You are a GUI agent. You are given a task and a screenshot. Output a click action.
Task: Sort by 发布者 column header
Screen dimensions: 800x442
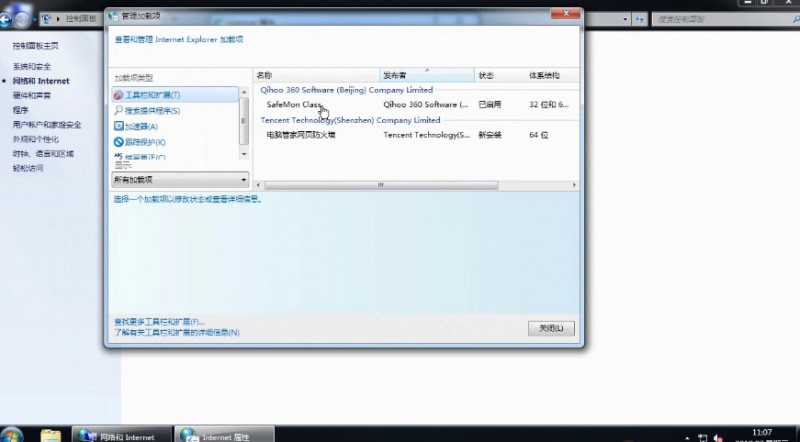[x=427, y=75]
